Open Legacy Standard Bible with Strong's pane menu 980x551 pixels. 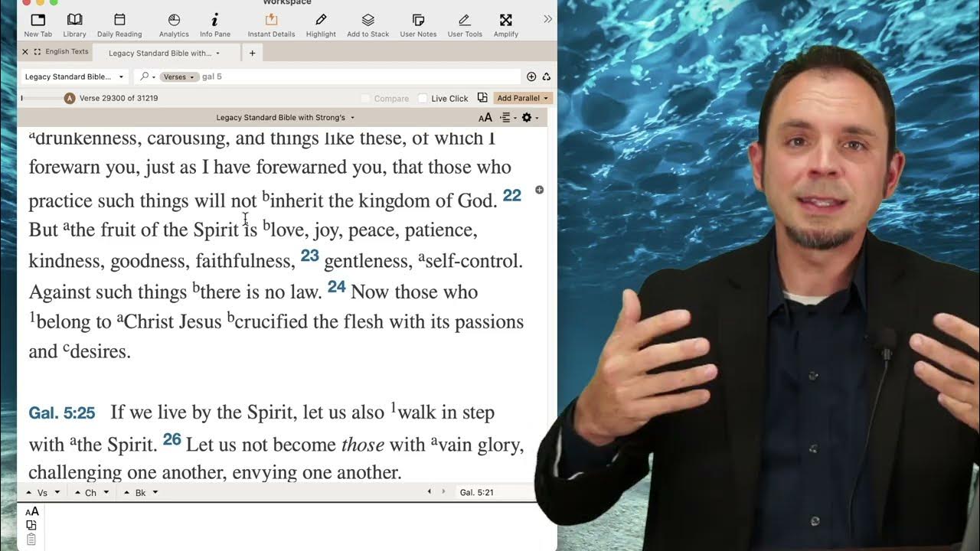pyautogui.click(x=286, y=118)
